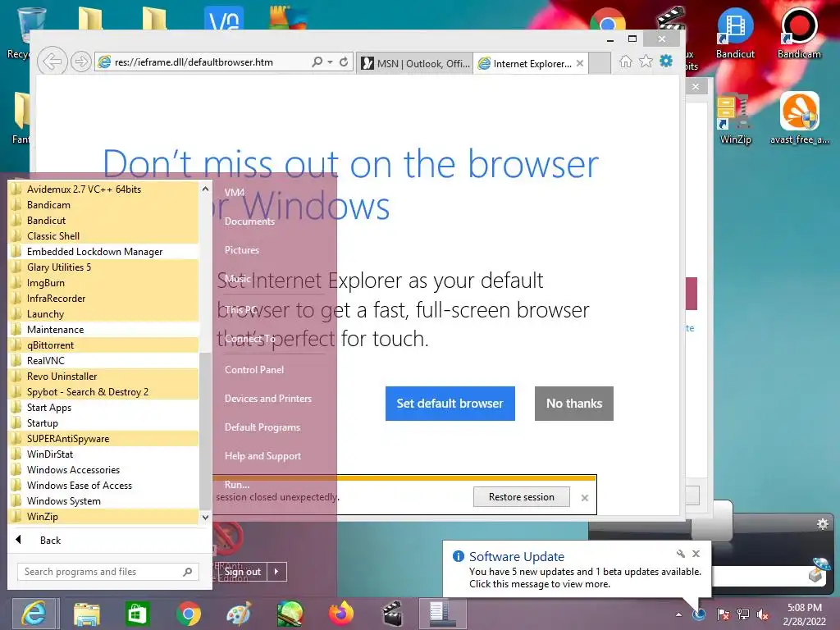
Task: Open the Revo Uninstaller folder
Action: tap(103, 376)
